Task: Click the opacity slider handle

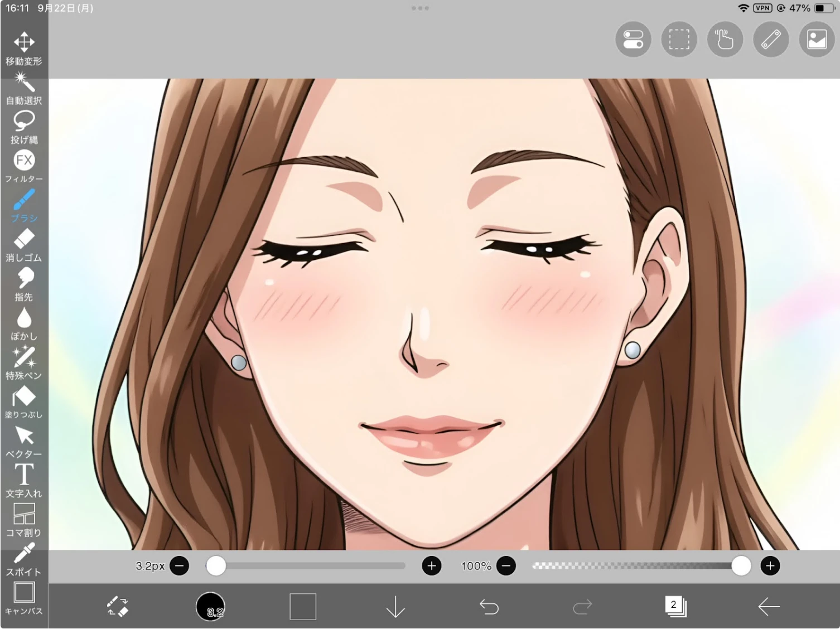Action: tap(741, 566)
